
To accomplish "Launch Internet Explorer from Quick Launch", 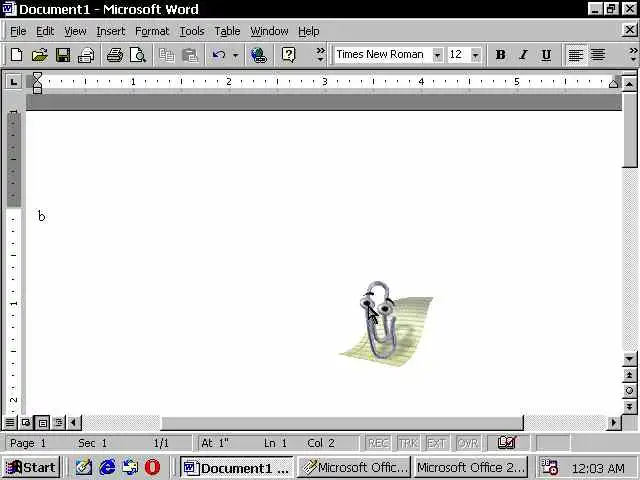I will (107, 467).
